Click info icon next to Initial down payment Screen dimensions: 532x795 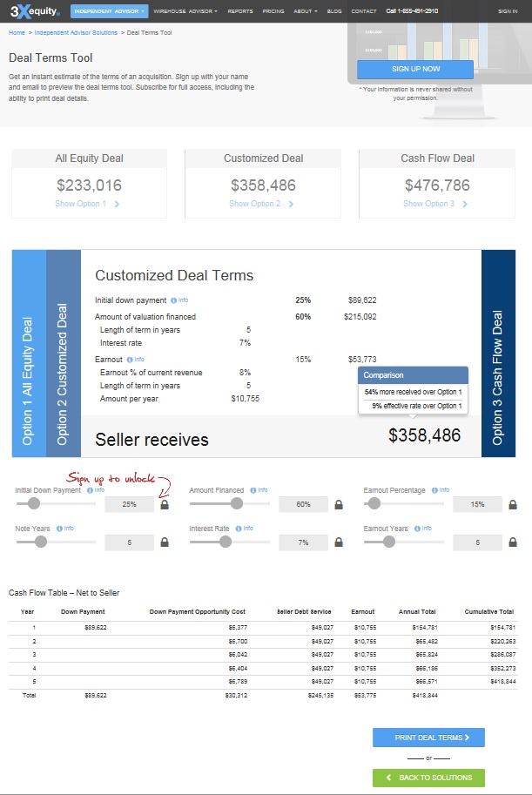(174, 300)
